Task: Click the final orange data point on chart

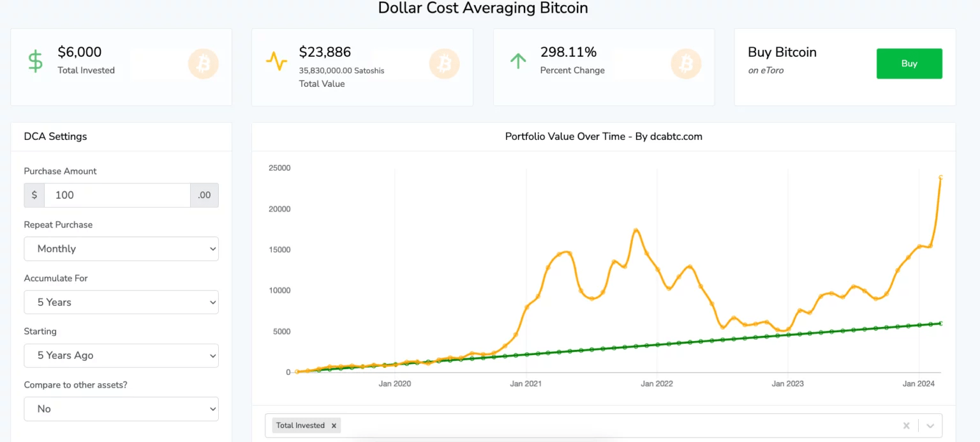Action: 940,177
